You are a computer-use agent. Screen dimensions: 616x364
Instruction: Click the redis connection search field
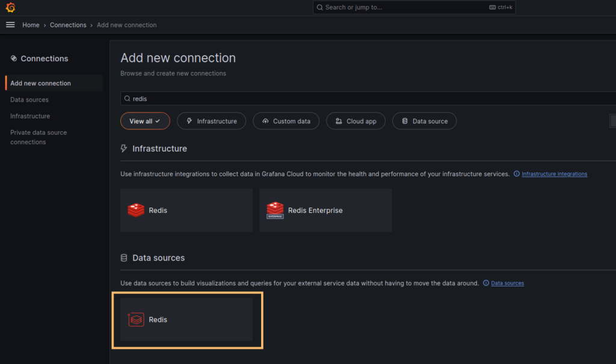point(368,99)
